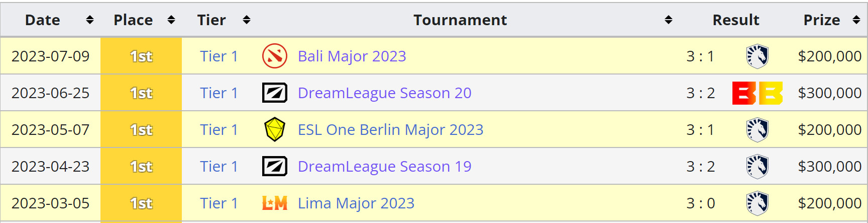The height and width of the screenshot is (223, 868).
Task: Click the DreamLeague logo beside Season 19
Action: pyautogui.click(x=275, y=166)
